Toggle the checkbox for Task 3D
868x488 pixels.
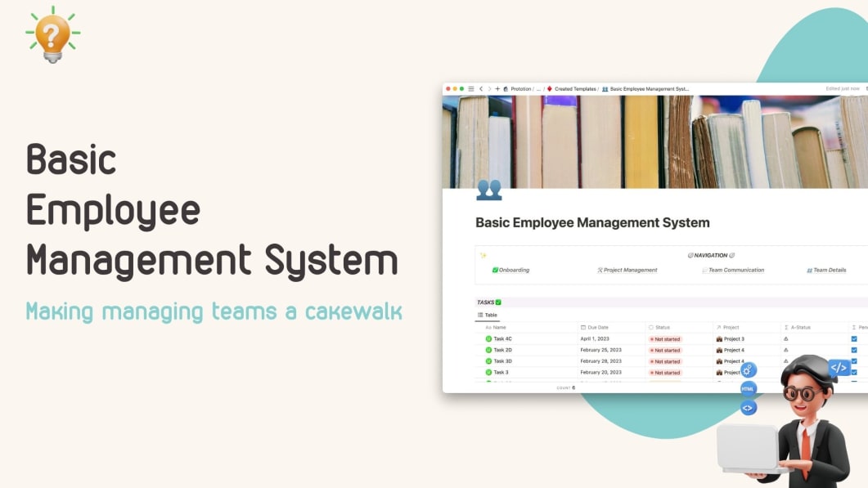pos(854,361)
